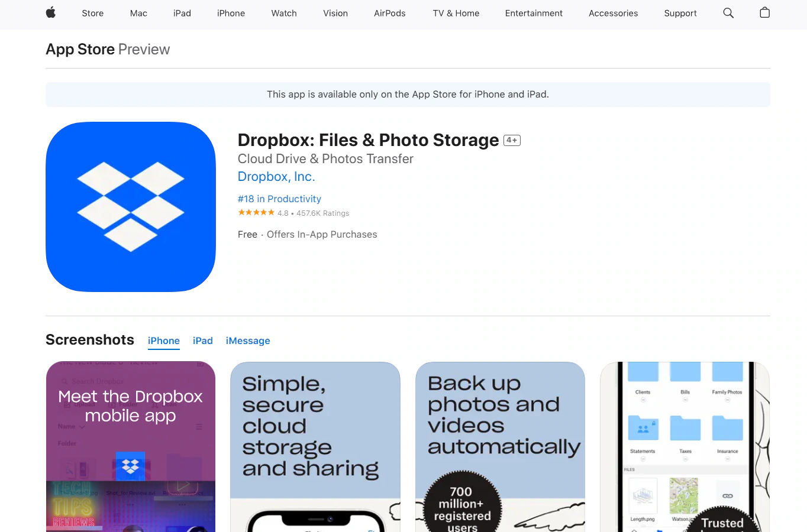Image resolution: width=807 pixels, height=532 pixels.
Task: Click the 4+ age rating badge
Action: [x=512, y=141]
